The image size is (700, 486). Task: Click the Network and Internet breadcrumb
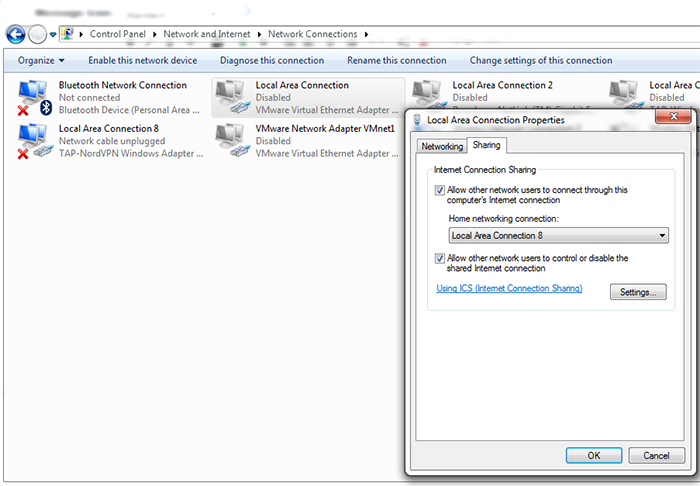207,34
